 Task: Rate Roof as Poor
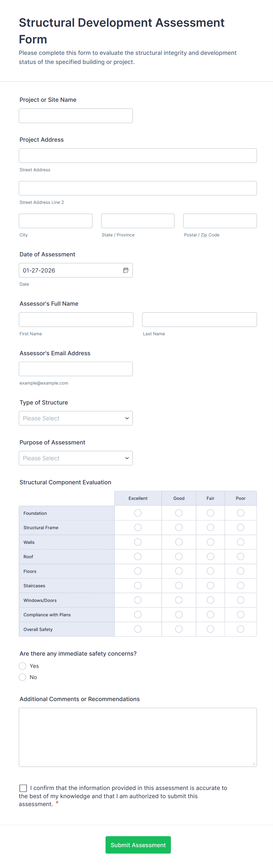click(x=240, y=556)
